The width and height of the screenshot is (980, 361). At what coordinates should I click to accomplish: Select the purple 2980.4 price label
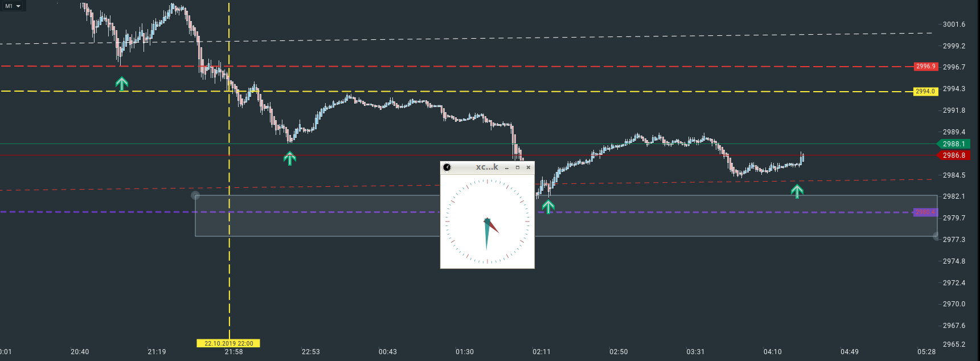click(925, 212)
